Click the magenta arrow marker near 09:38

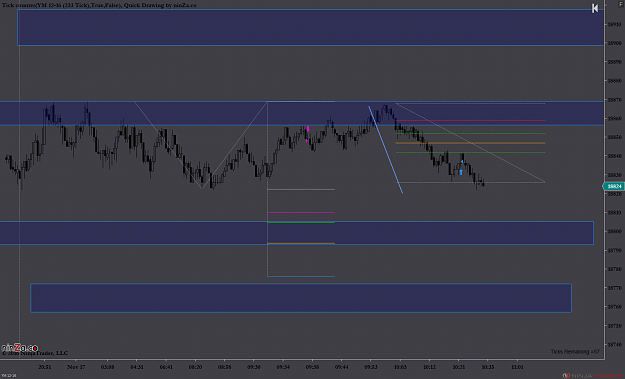[308, 129]
